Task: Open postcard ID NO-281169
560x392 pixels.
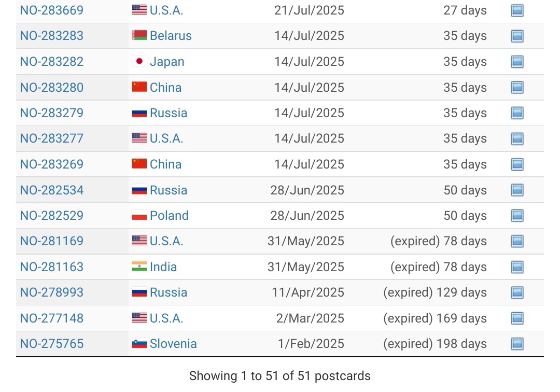Action: pos(52,241)
